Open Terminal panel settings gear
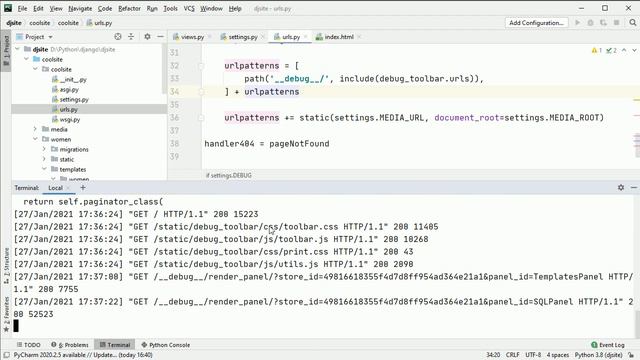Viewport: 640px width, 360px height. click(x=621, y=187)
